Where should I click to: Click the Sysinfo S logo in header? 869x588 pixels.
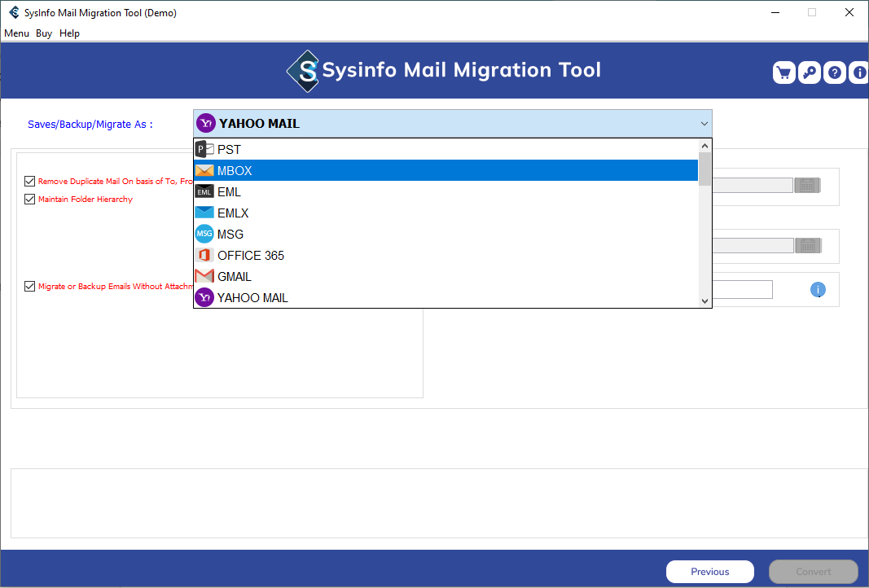[x=303, y=71]
